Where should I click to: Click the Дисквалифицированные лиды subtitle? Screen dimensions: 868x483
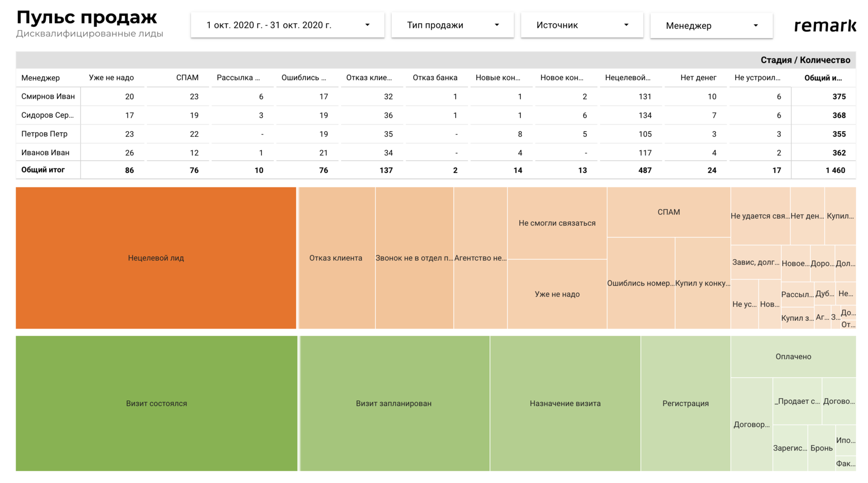click(x=89, y=34)
